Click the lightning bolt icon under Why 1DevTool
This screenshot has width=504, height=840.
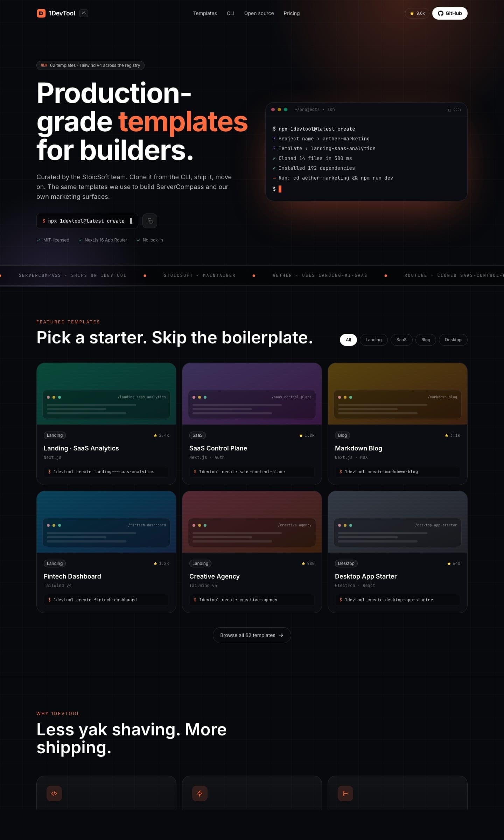pyautogui.click(x=200, y=793)
